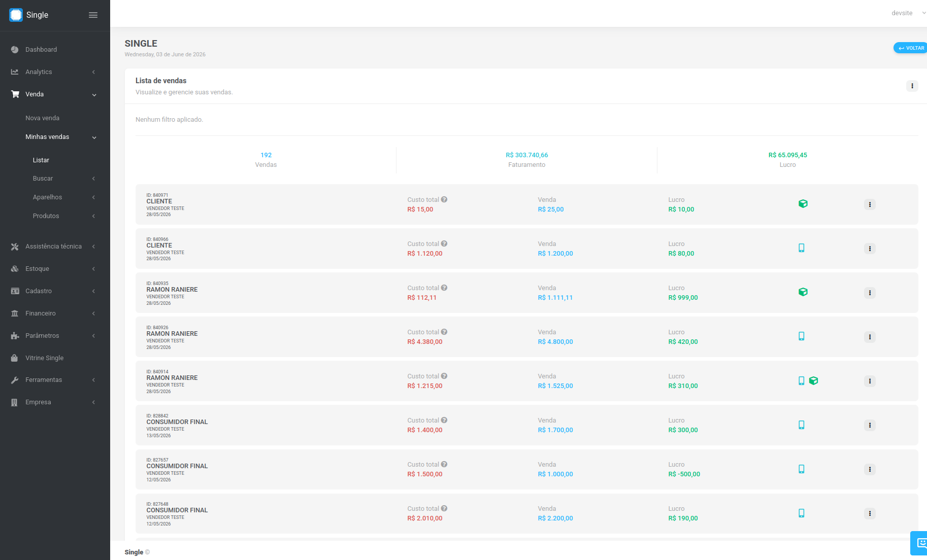
Task: Expand the Cadastro chevron
Action: pyautogui.click(x=94, y=291)
